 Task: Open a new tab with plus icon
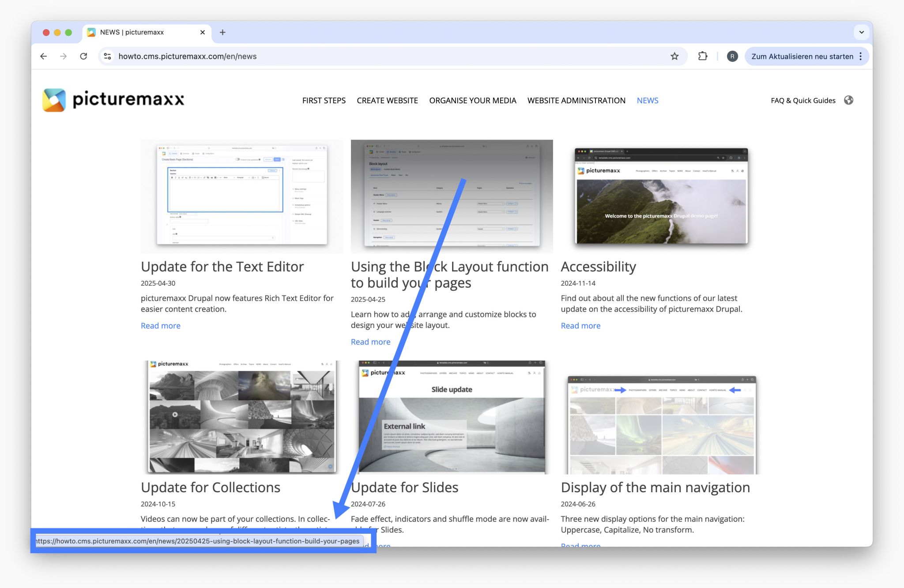(222, 32)
